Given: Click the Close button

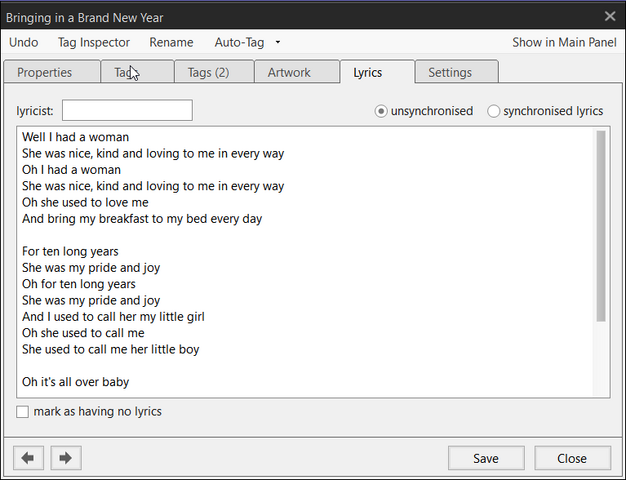Looking at the screenshot, I should point(572,458).
